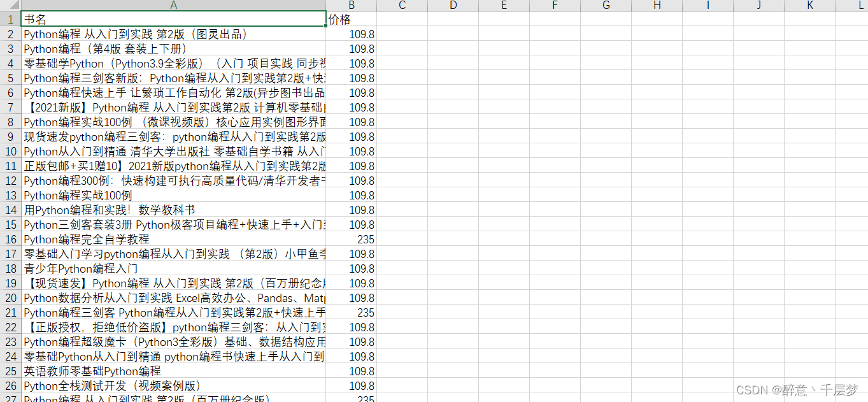The height and width of the screenshot is (402, 868).
Task: Select the cell starting '【现货速发】Python编程'
Action: 173,283
